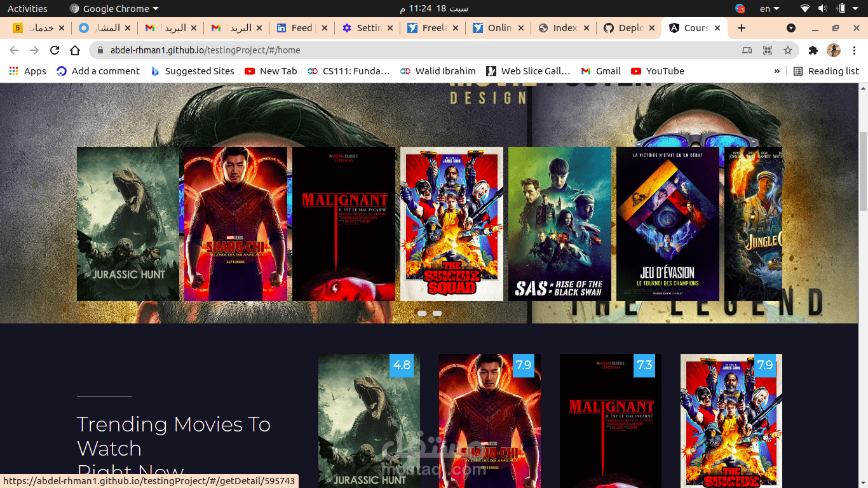The image size is (868, 488).
Task: Open the Extensions puzzle icon
Action: click(x=813, y=50)
